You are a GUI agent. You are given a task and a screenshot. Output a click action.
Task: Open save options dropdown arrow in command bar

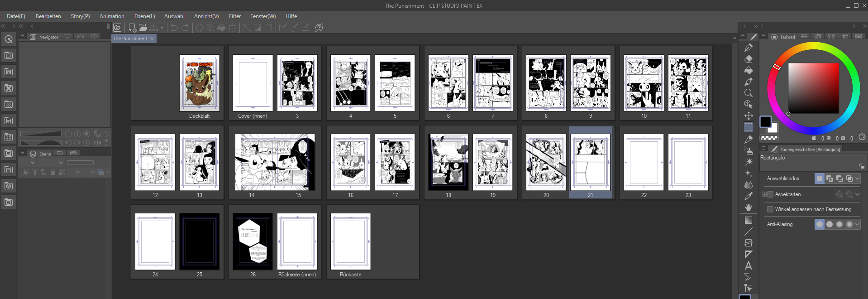click(162, 28)
